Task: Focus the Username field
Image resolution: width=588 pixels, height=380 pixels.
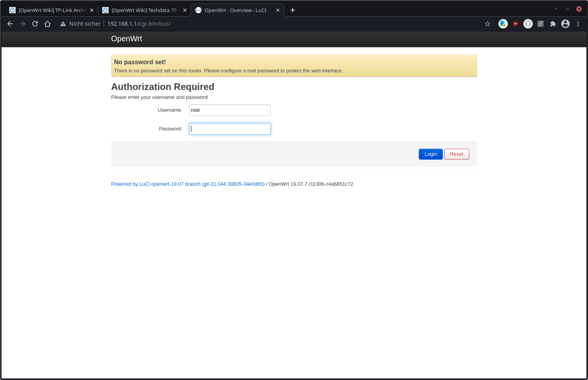Action: tap(230, 110)
